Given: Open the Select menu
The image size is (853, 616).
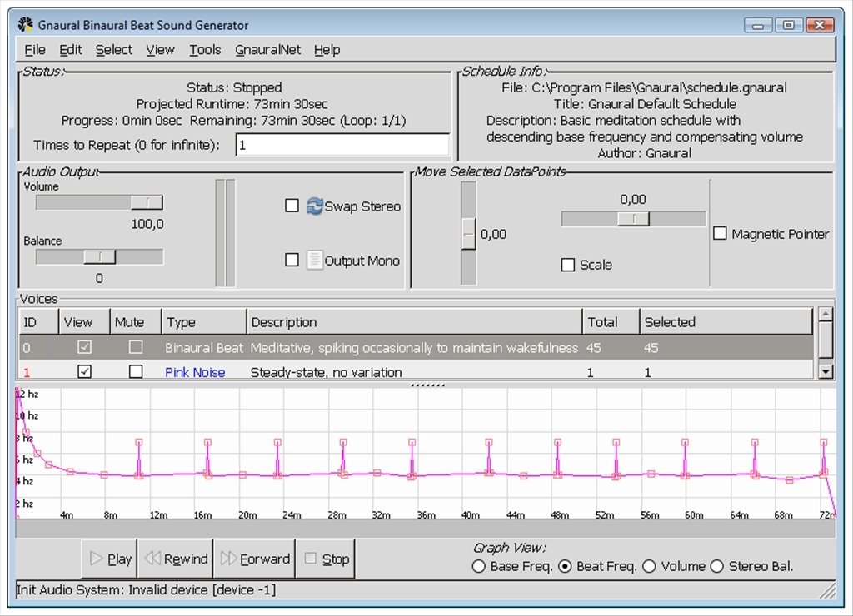Looking at the screenshot, I should click(113, 50).
